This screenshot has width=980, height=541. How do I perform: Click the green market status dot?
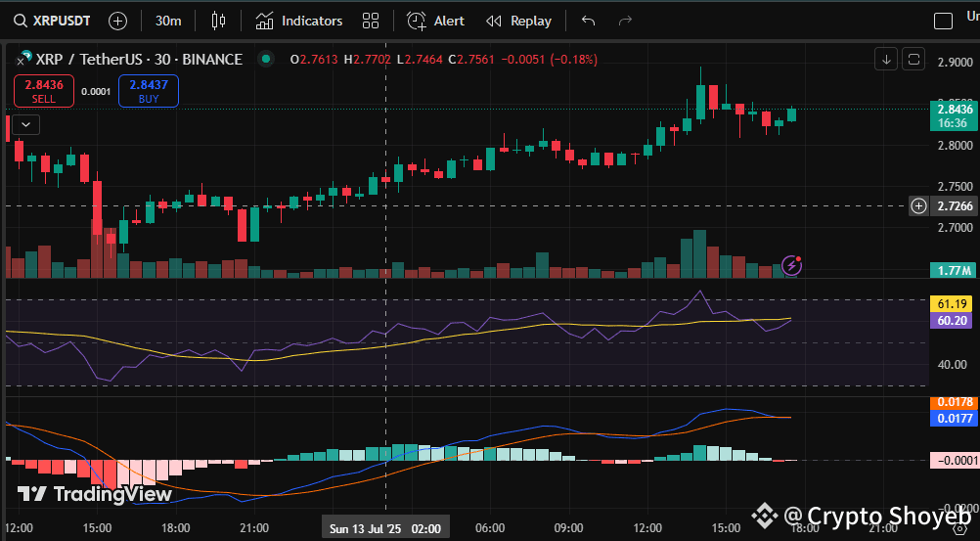tap(265, 60)
